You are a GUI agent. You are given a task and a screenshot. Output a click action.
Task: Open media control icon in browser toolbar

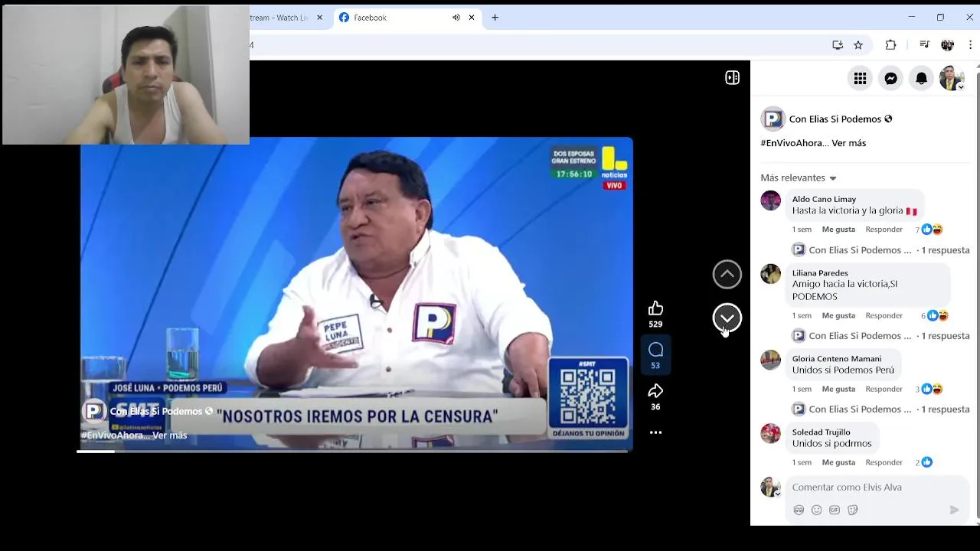(x=924, y=45)
